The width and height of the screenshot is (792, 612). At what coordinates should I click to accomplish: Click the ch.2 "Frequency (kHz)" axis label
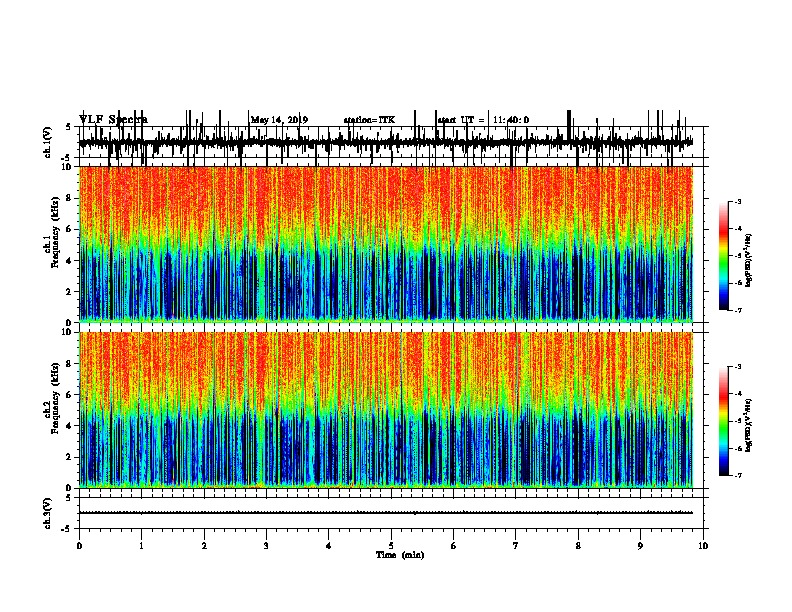click(55, 398)
